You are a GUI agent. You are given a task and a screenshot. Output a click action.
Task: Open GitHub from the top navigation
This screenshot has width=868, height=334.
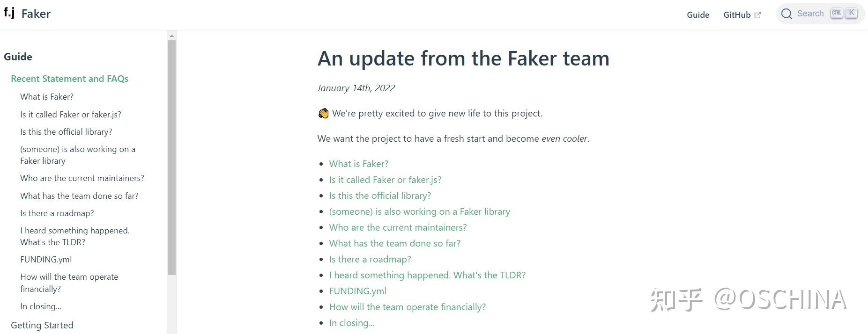tap(738, 15)
